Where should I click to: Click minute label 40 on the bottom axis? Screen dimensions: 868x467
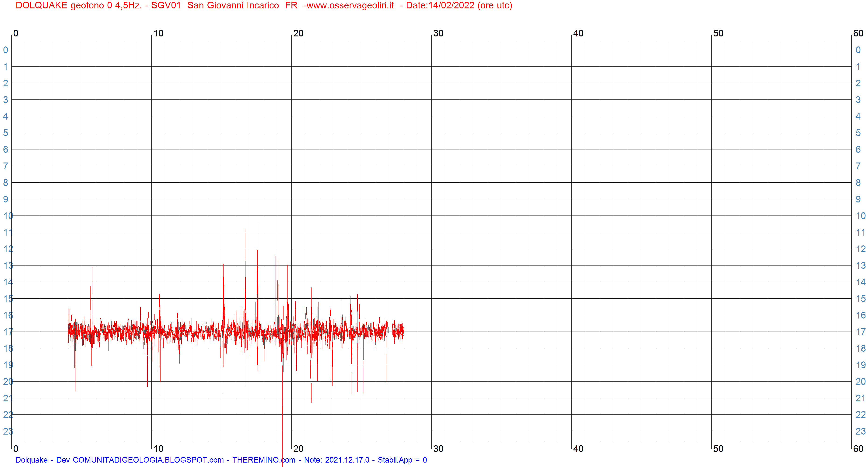coord(578,449)
